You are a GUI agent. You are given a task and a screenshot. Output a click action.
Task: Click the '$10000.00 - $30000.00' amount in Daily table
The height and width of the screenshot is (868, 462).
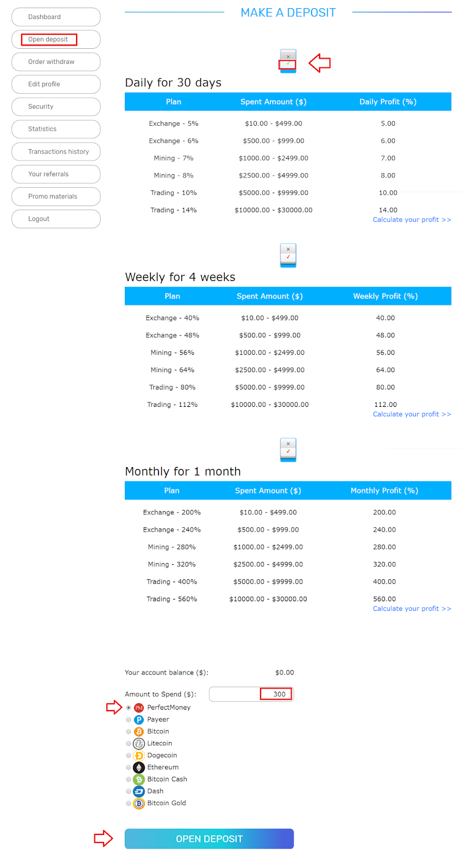(274, 210)
